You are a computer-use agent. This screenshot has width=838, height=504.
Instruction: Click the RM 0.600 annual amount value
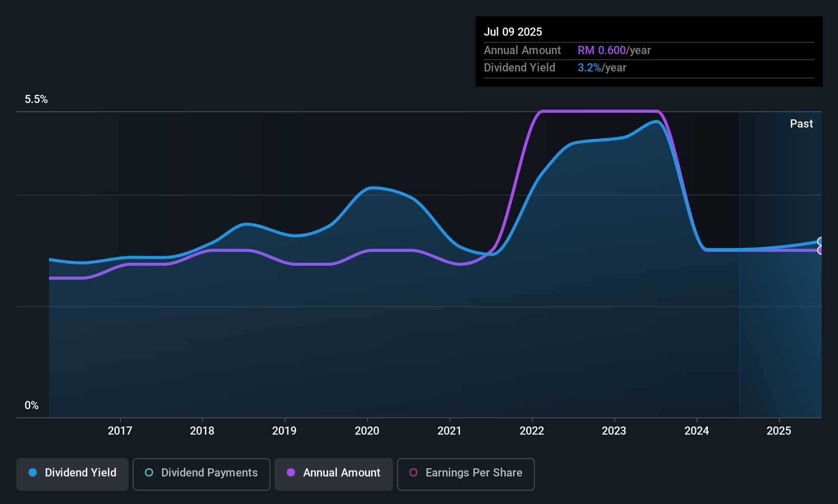pos(602,51)
